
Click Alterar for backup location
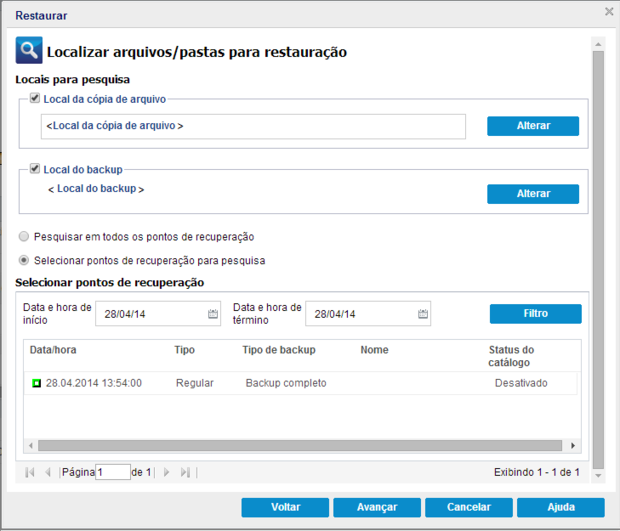(533, 194)
